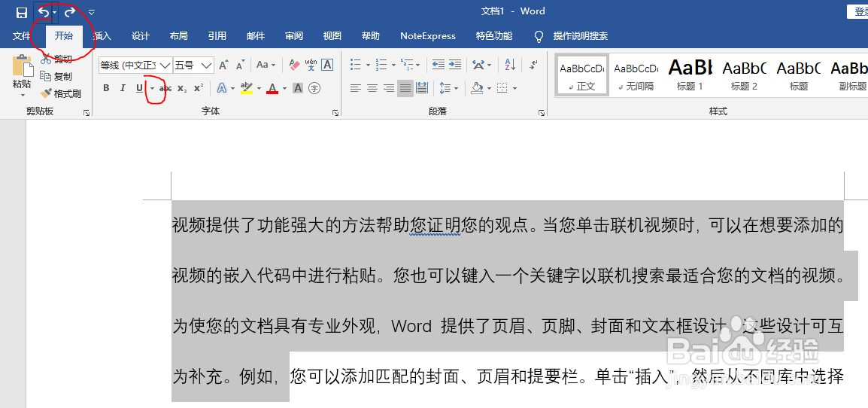
Task: Click the Text Effects glowing A icon
Action: 221,88
